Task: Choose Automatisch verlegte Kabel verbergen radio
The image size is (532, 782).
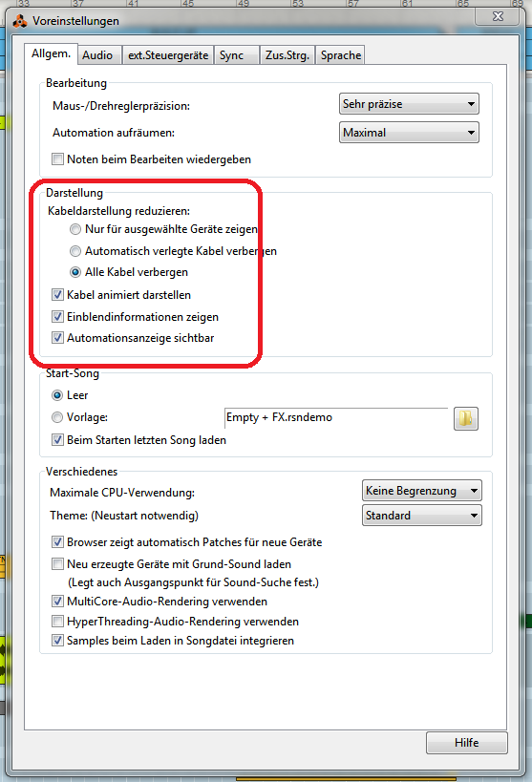Action: pos(75,251)
